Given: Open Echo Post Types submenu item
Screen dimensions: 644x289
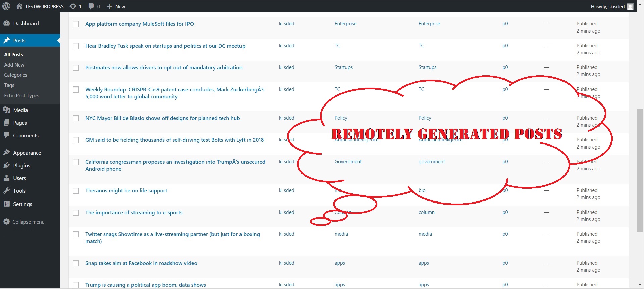Looking at the screenshot, I should click(x=22, y=96).
